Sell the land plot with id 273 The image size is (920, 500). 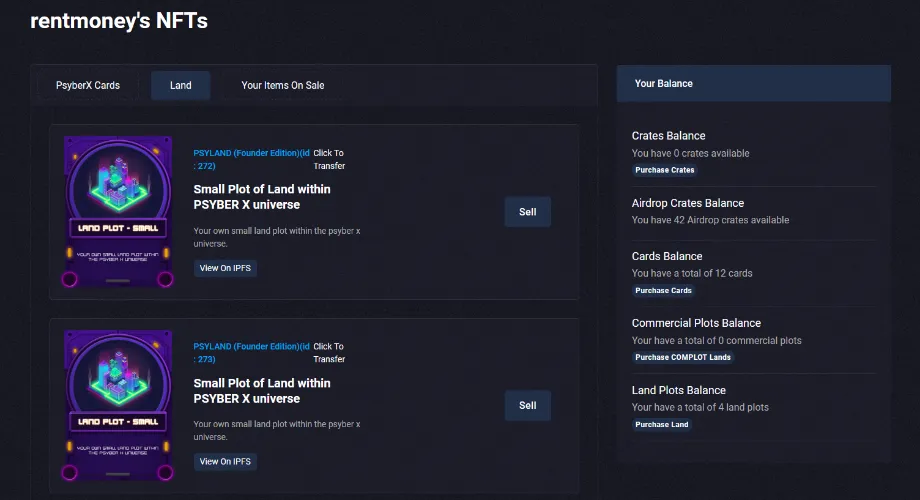[527, 406]
